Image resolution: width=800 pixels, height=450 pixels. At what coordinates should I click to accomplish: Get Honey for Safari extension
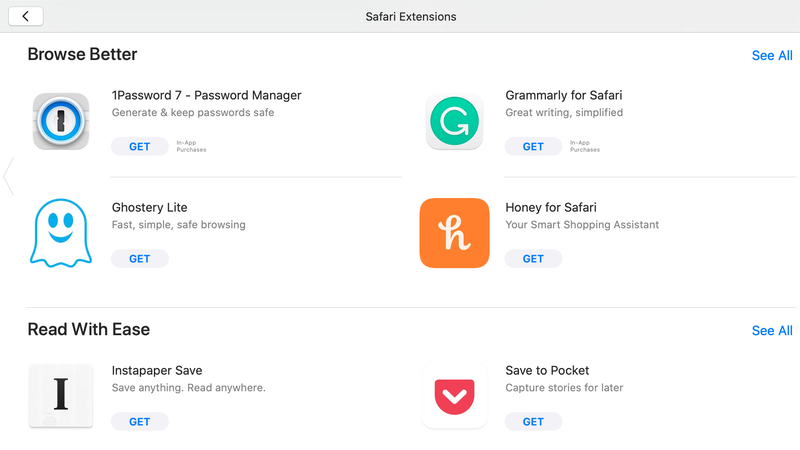[x=533, y=259]
